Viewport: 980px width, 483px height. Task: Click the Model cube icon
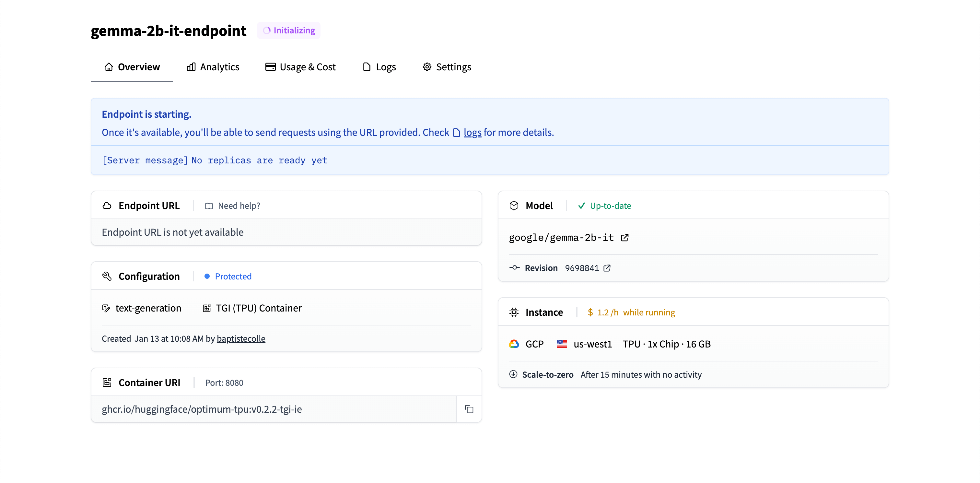514,206
